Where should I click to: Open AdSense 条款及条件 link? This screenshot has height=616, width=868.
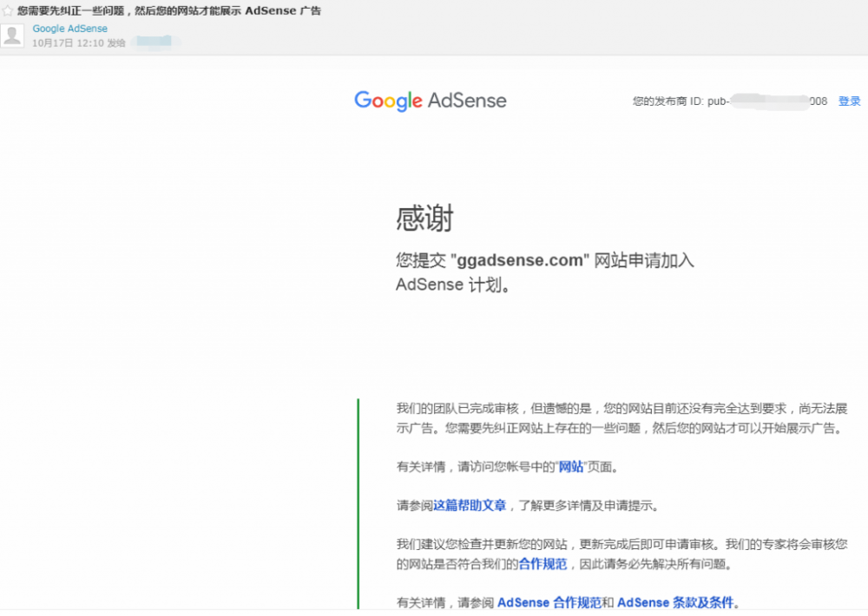tap(675, 602)
